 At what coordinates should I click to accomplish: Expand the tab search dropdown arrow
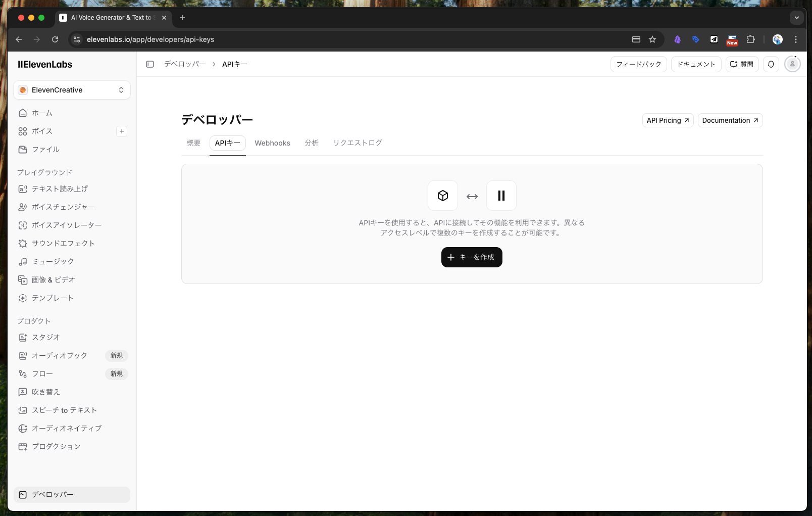pos(796,18)
